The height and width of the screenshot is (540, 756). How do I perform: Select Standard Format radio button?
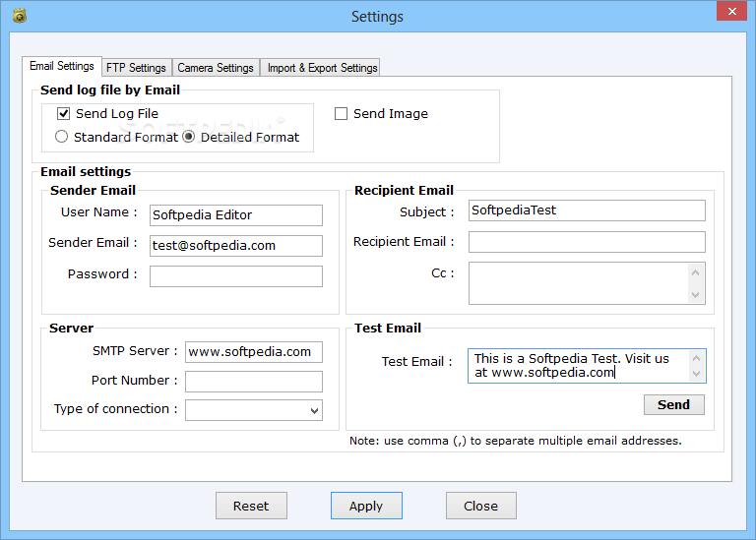click(x=62, y=137)
